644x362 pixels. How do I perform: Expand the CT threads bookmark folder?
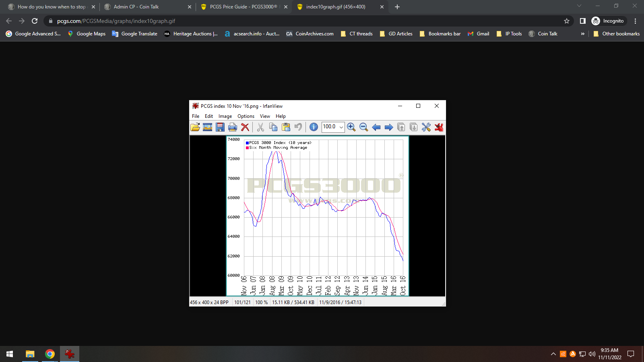pyautogui.click(x=357, y=34)
